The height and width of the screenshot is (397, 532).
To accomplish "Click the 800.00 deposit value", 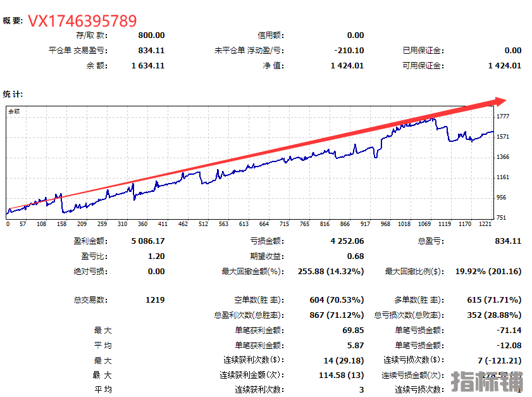I will 151,35.
